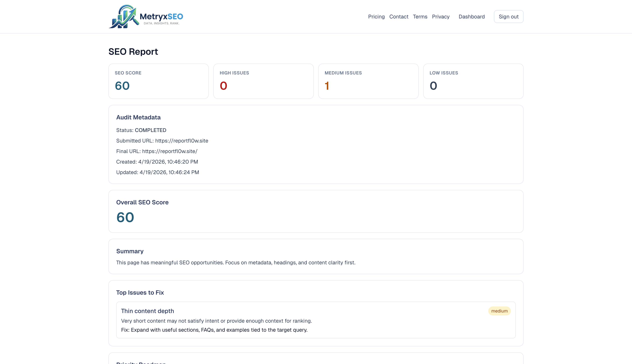Select the LOW ISSUES card
The width and height of the screenshot is (632, 364).
(x=473, y=81)
